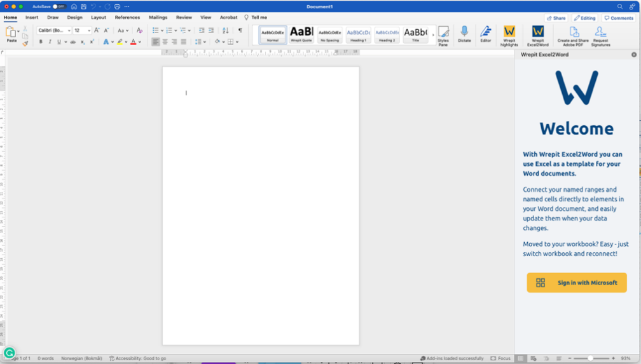Decrease the paragraph indent

[x=202, y=30]
